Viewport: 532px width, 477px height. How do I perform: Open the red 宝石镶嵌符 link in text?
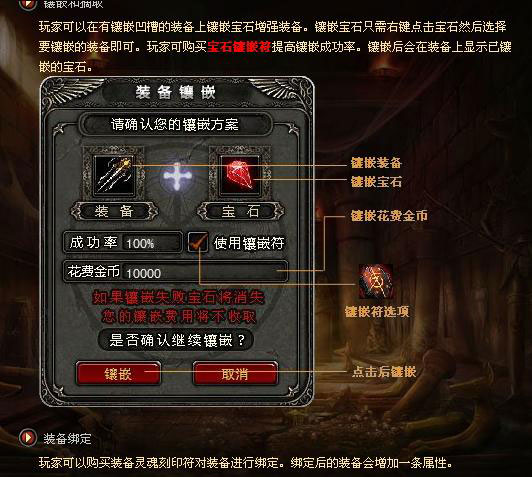coord(239,47)
